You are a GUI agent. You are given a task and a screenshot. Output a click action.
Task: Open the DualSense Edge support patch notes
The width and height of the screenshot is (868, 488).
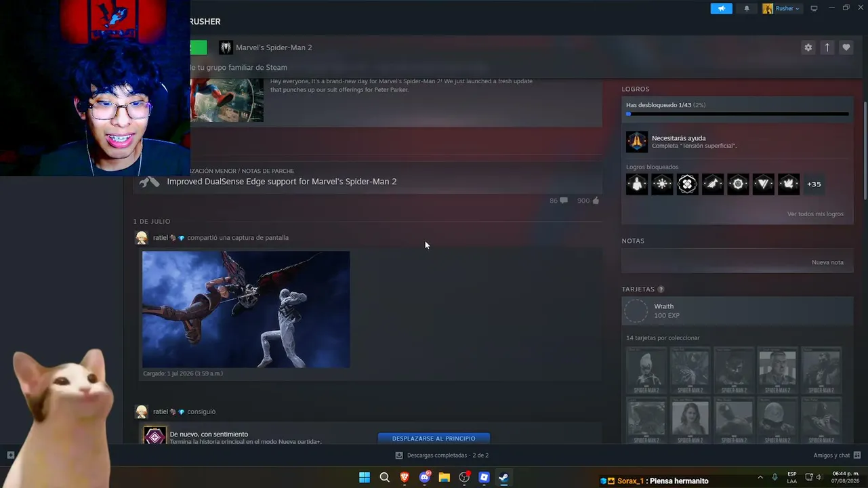[282, 182]
